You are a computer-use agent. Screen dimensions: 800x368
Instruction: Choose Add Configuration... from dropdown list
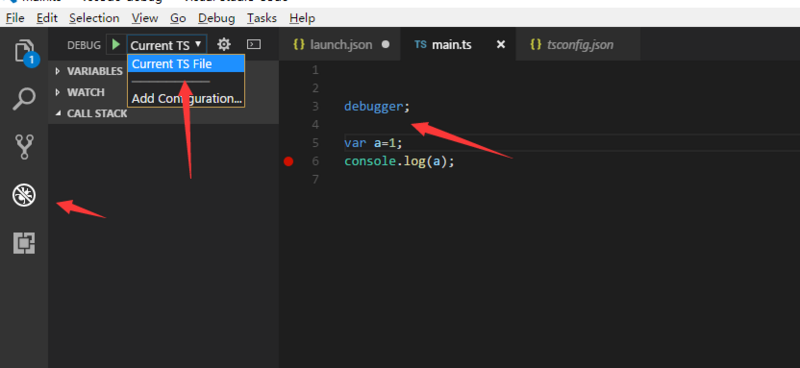(x=186, y=98)
